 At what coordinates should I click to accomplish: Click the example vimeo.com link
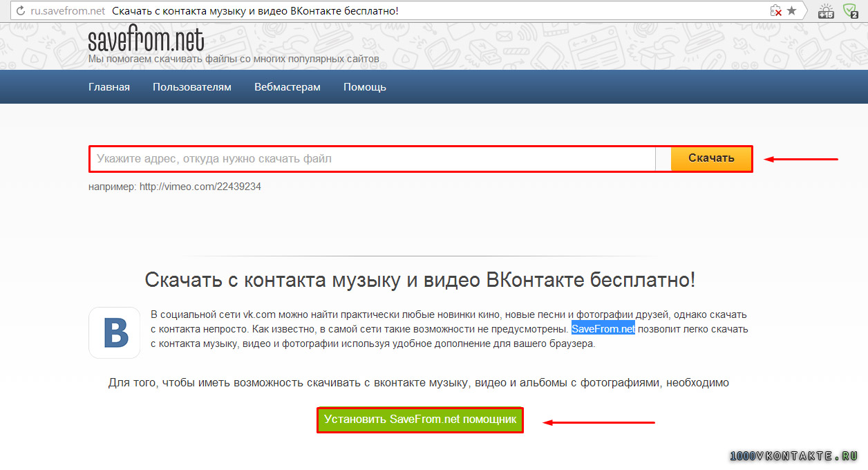tap(200, 187)
